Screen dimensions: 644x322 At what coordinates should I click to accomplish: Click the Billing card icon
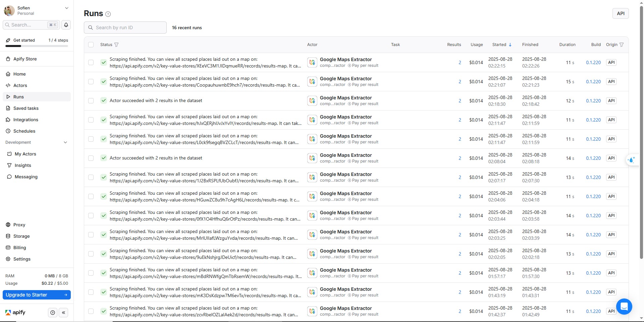tap(8, 247)
